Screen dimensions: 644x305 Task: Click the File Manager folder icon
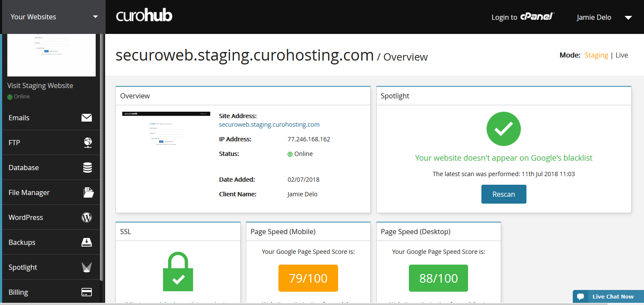(x=88, y=192)
